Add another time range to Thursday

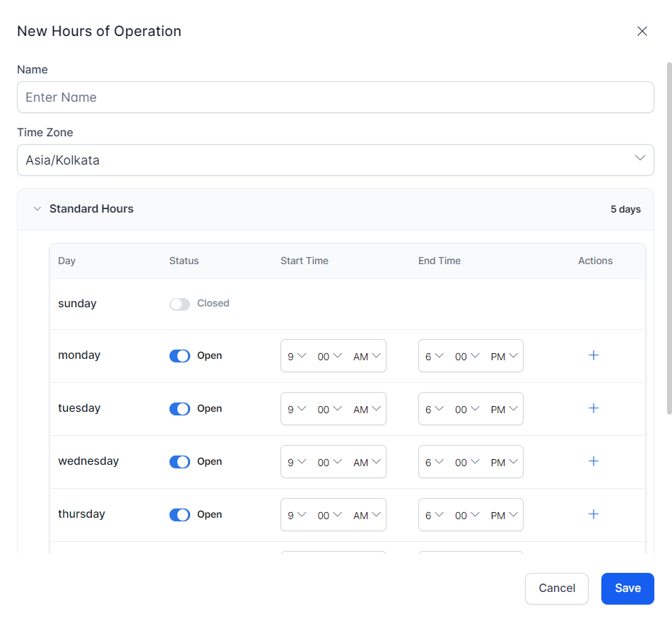pos(594,514)
